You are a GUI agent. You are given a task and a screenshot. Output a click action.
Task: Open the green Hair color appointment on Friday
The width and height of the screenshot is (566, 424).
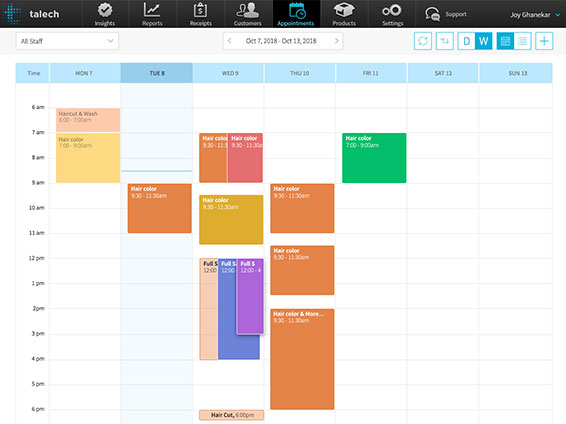(x=374, y=158)
